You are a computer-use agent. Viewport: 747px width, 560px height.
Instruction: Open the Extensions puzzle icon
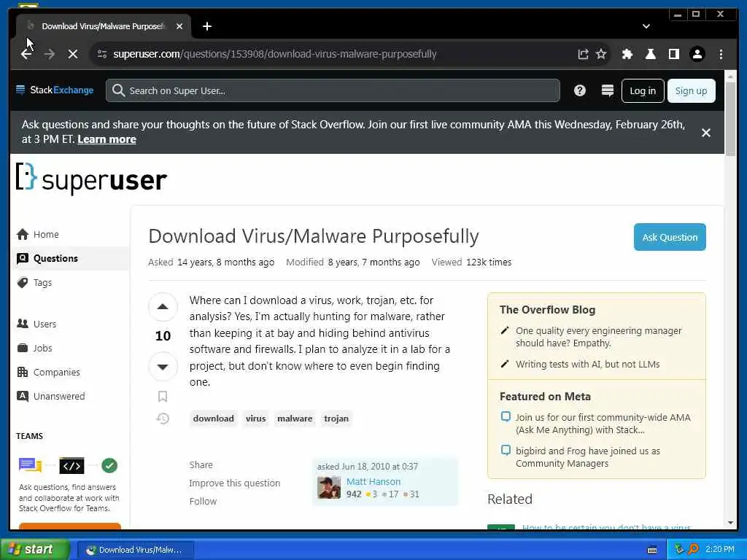tap(627, 54)
